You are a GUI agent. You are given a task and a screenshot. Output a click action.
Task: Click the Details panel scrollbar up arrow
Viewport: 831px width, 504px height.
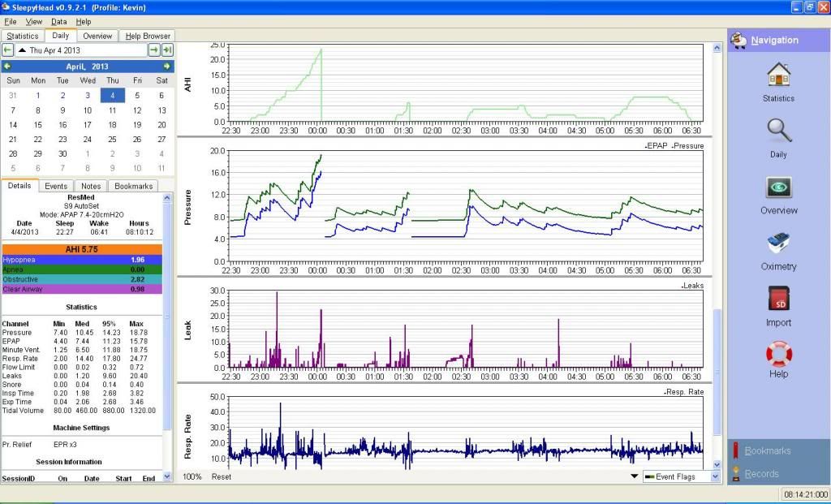(167, 198)
